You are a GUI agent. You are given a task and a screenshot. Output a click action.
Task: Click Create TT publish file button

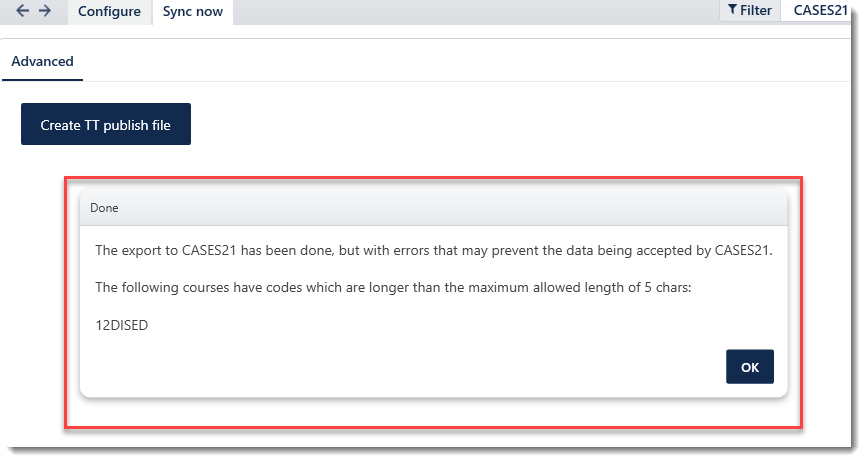pos(106,124)
